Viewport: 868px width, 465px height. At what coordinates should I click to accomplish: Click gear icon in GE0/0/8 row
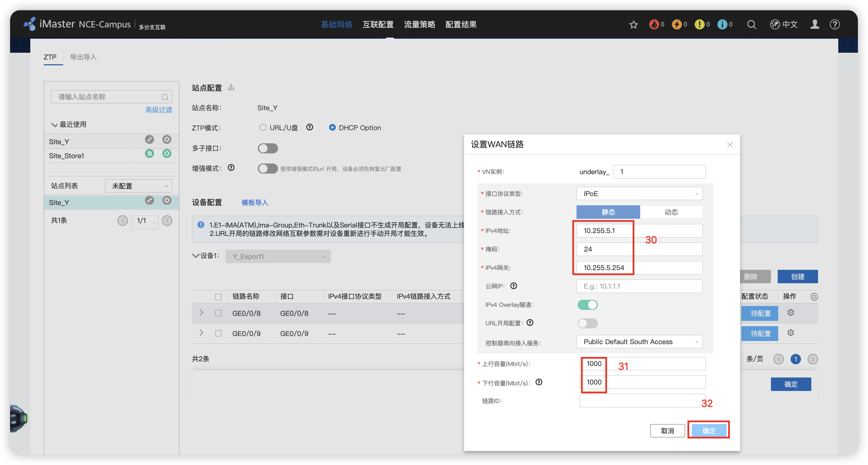tap(791, 313)
